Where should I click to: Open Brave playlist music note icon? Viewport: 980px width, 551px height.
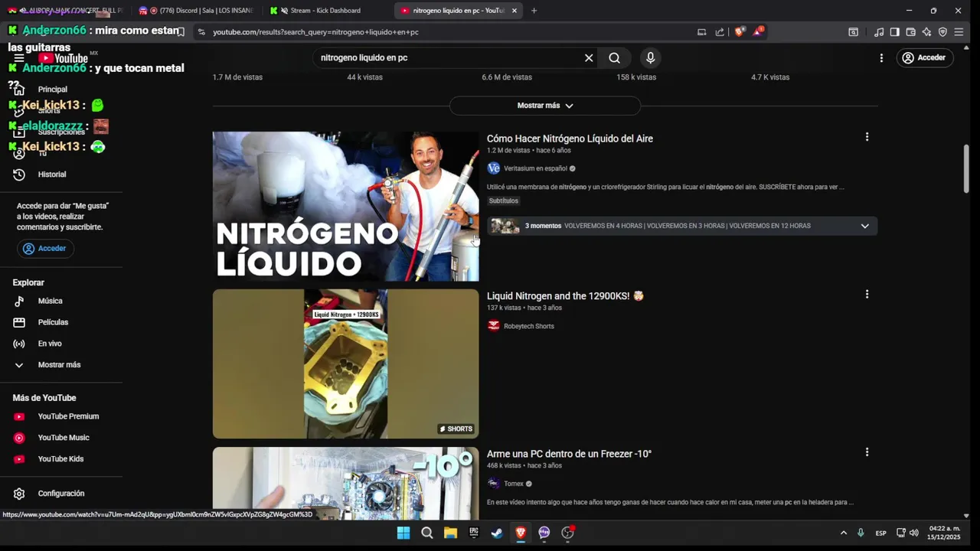(x=879, y=32)
